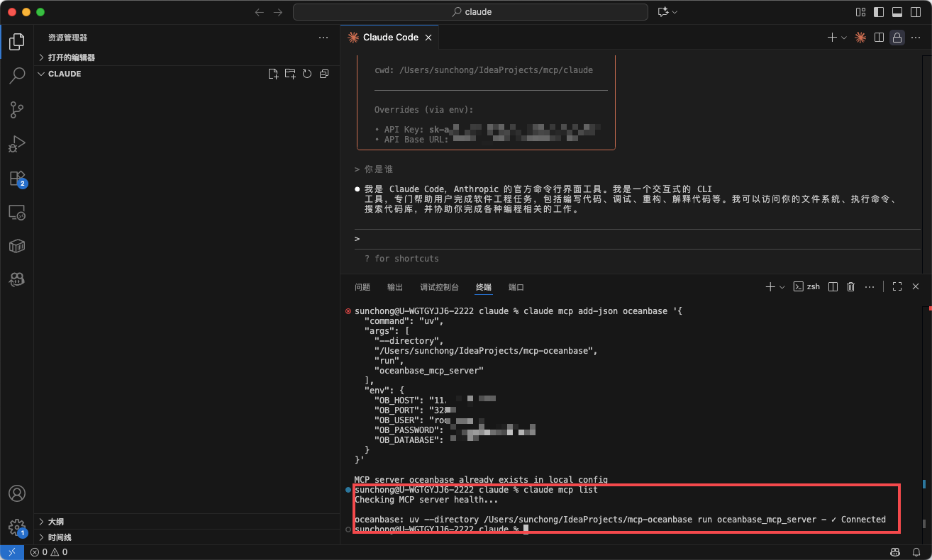Kill the terminal with trash icon
This screenshot has width=932, height=560.
pyautogui.click(x=851, y=287)
